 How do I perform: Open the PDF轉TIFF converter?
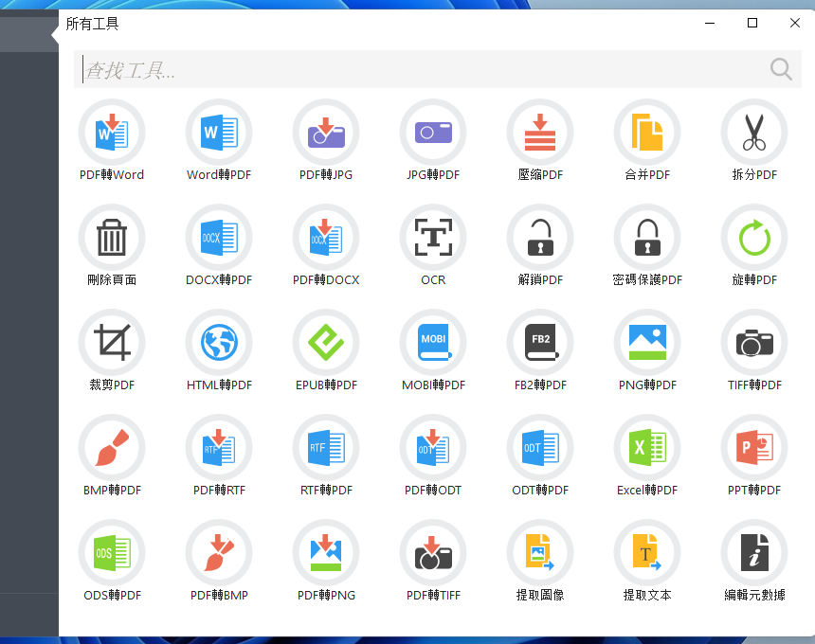point(433,552)
